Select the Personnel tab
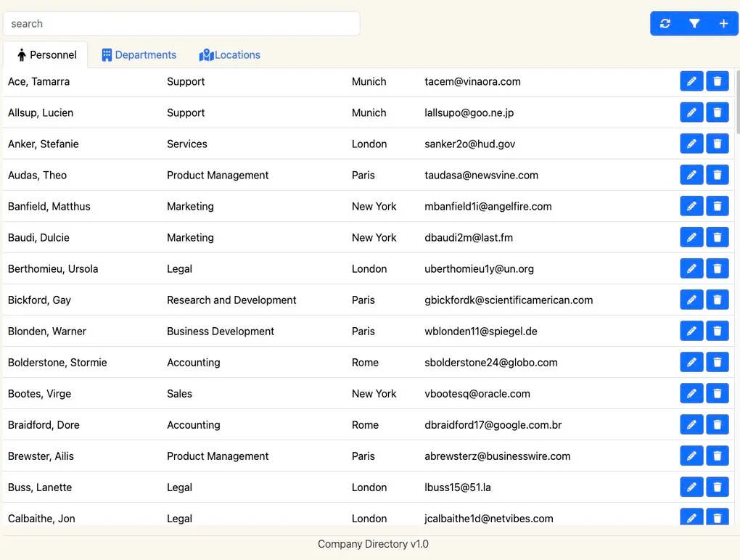Viewport: 740px width, 560px height. 46,55
